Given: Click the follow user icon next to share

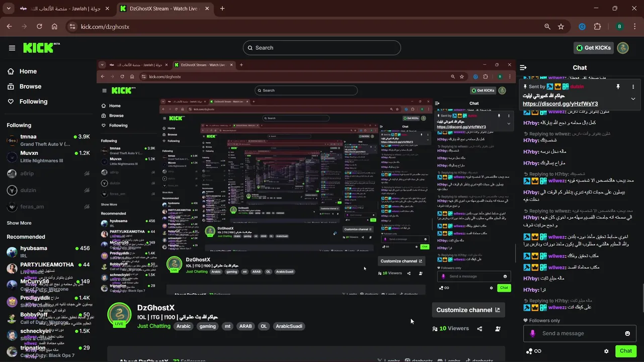Looking at the screenshot, I should 498,329.
